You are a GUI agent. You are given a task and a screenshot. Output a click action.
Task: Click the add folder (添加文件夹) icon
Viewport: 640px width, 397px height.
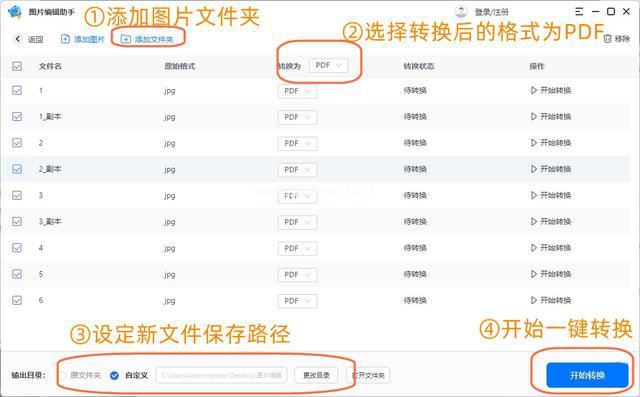[x=126, y=39]
